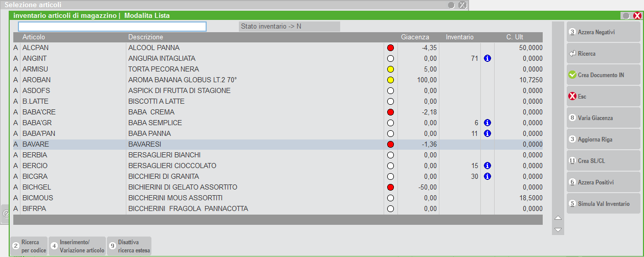The image size is (644, 257).
Task: Click Inserimento/Variazione articolo button
Action: pyautogui.click(x=77, y=246)
